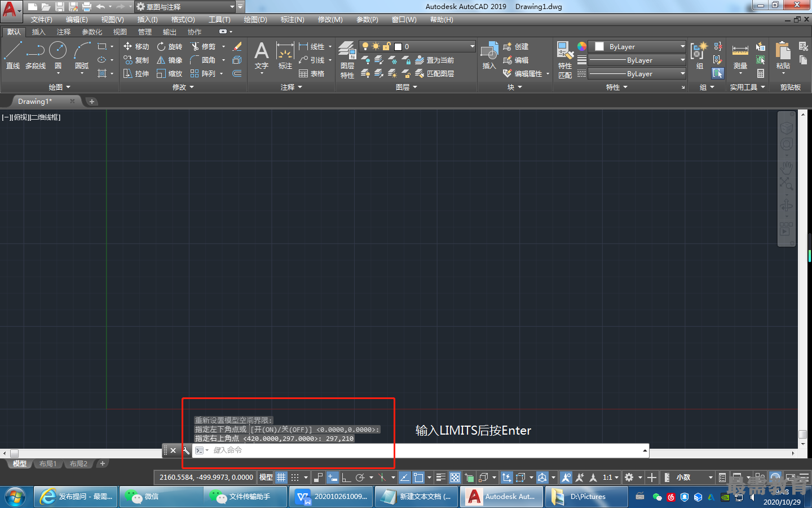Click the white ByLayer color swatch
812x508 pixels.
[599, 46]
